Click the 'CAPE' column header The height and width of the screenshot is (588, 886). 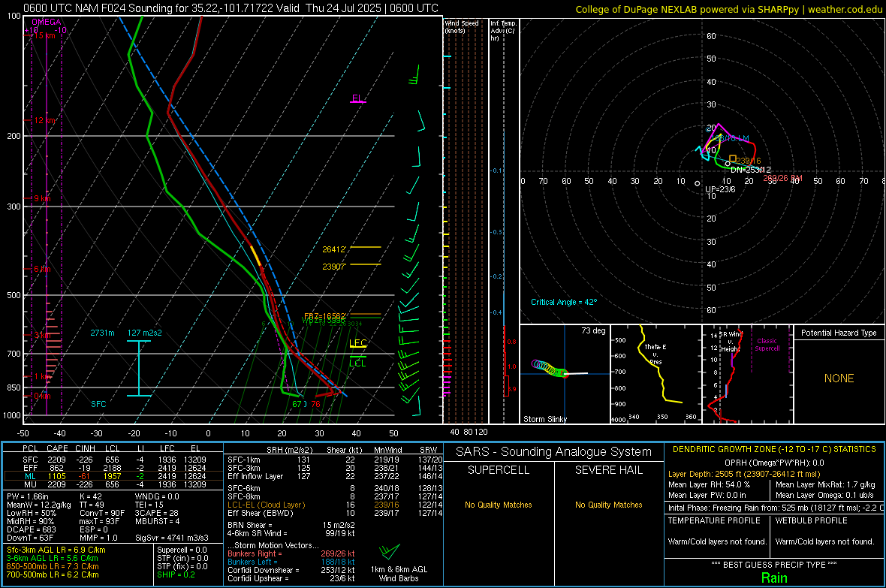(x=57, y=448)
